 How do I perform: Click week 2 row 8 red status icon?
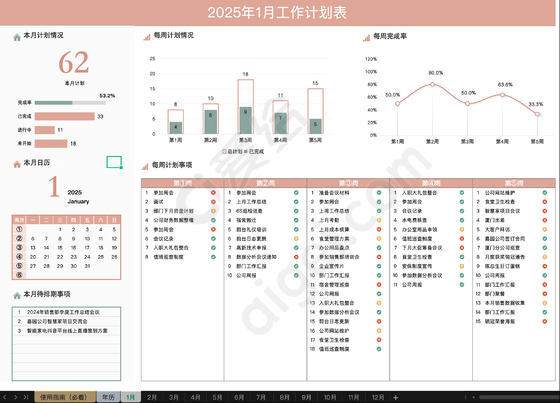[296, 257]
